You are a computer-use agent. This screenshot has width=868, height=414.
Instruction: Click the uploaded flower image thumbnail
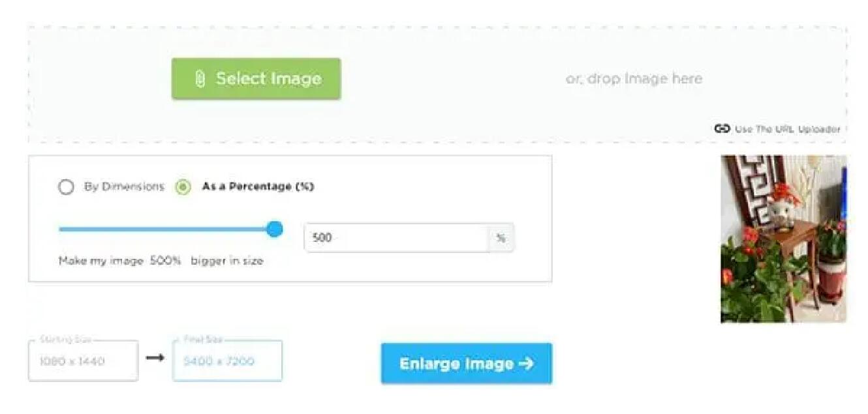(783, 239)
